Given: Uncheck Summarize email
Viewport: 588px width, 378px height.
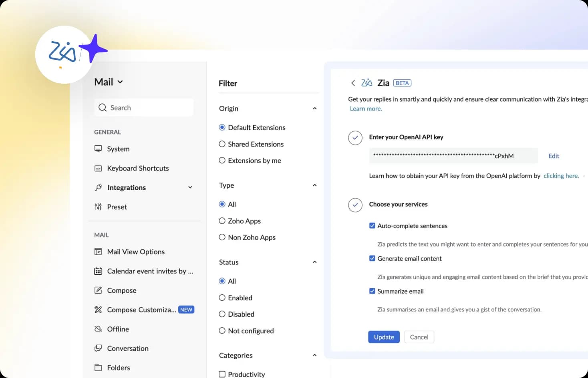Looking at the screenshot, I should tap(372, 291).
